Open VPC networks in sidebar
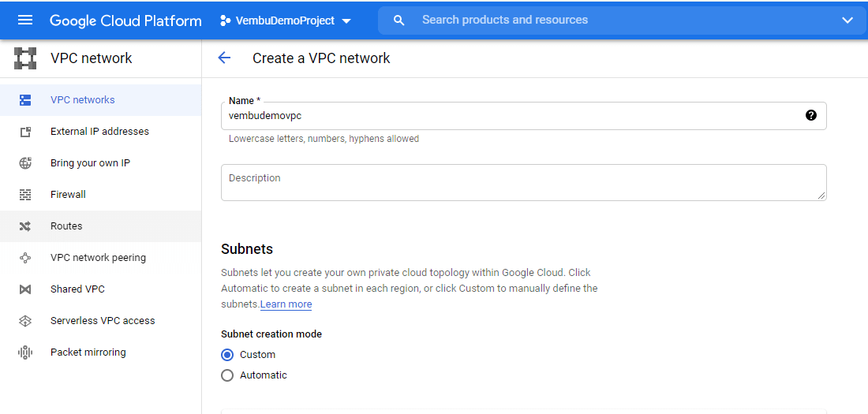The height and width of the screenshot is (414, 868). 101,100
